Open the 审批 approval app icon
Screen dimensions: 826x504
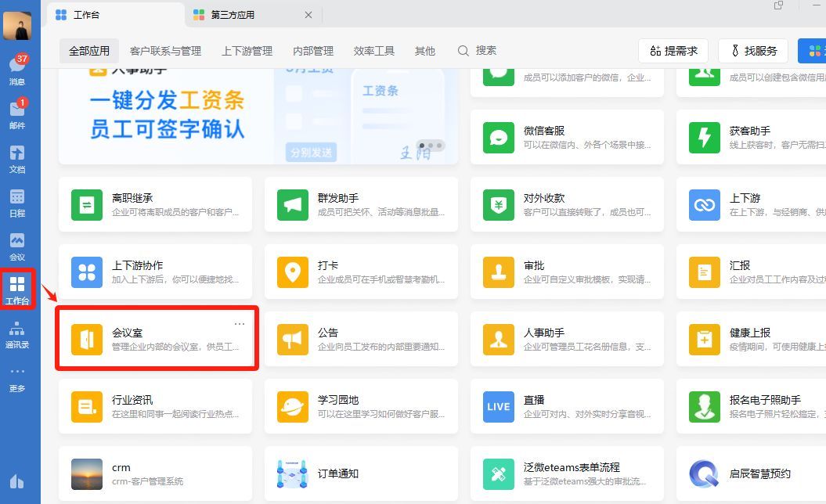[x=499, y=272]
